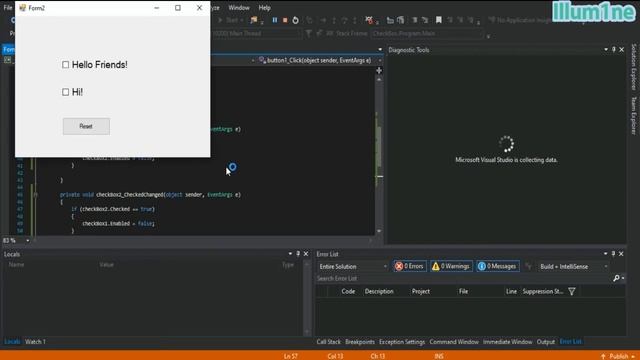Pause debugging with the Break All icon
The height and width of the screenshot is (360, 640).
coord(275,20)
